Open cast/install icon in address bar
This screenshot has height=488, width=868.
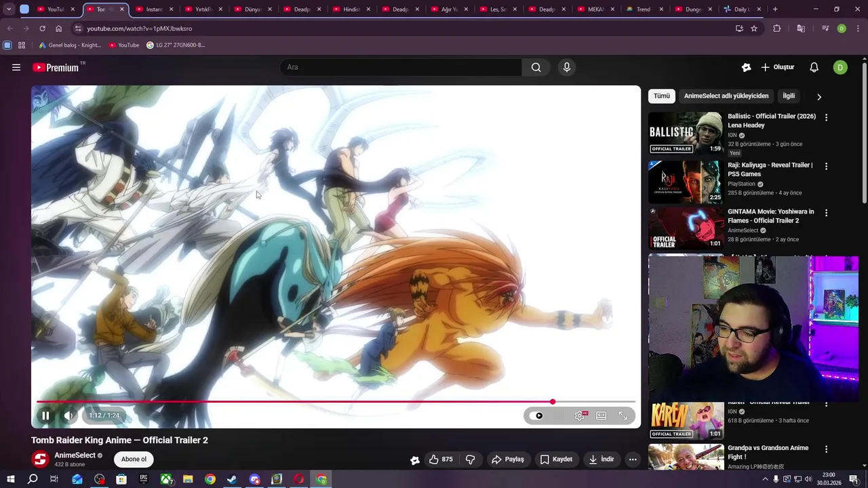pos(739,28)
